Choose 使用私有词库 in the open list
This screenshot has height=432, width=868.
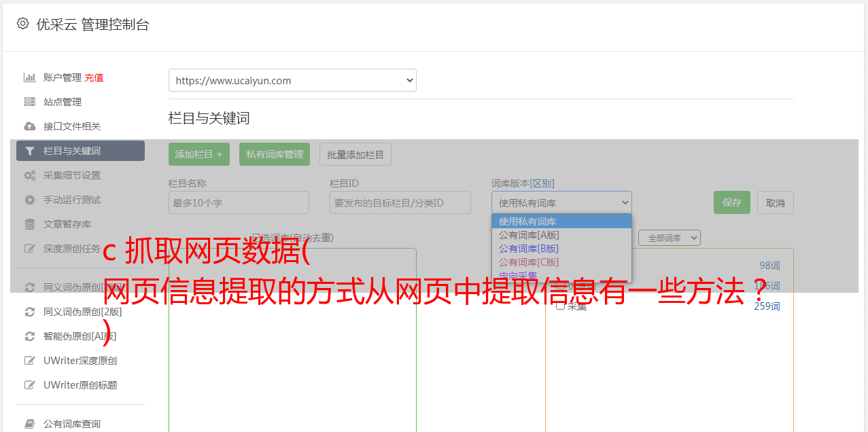561,221
